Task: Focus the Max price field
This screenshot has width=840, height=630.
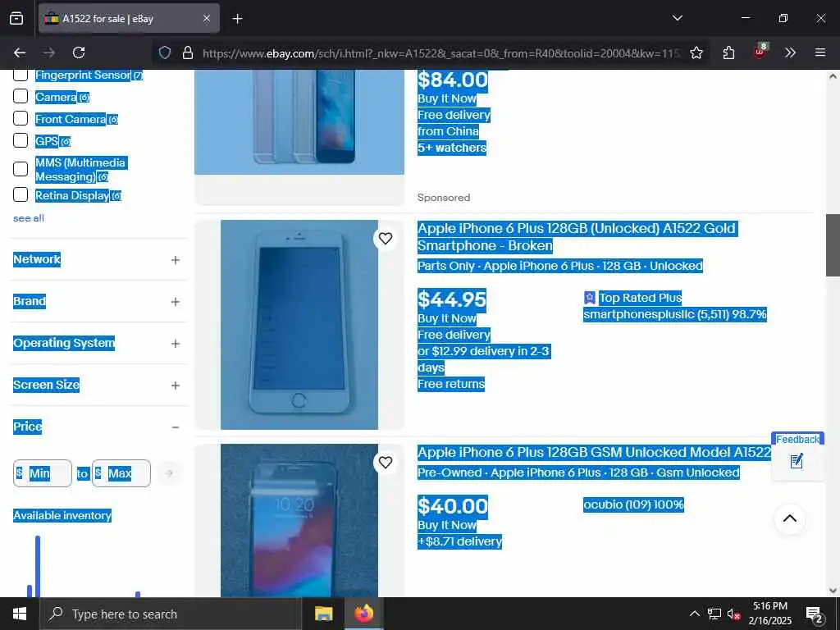Action: 121,473
